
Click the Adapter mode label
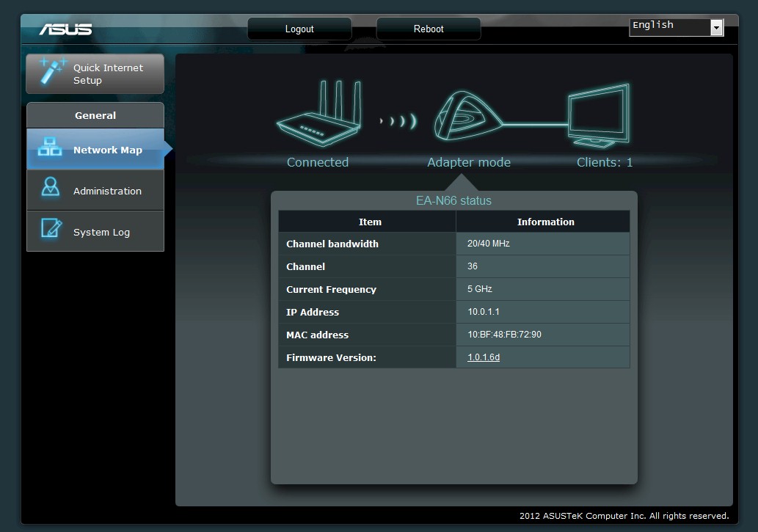click(x=469, y=162)
